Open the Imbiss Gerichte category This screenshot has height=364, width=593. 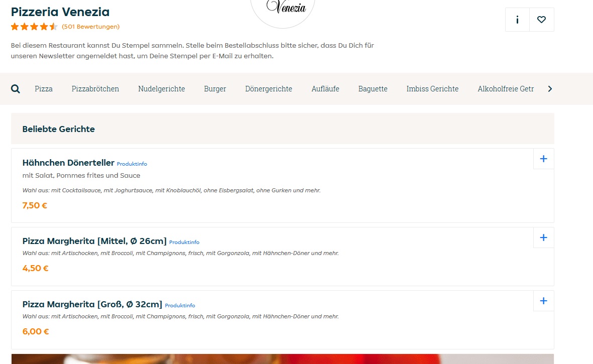coord(432,89)
